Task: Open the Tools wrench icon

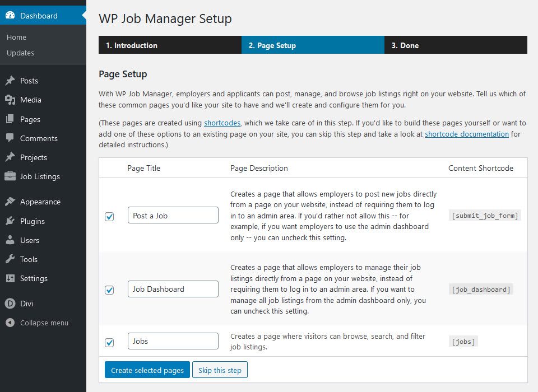Action: click(x=10, y=259)
